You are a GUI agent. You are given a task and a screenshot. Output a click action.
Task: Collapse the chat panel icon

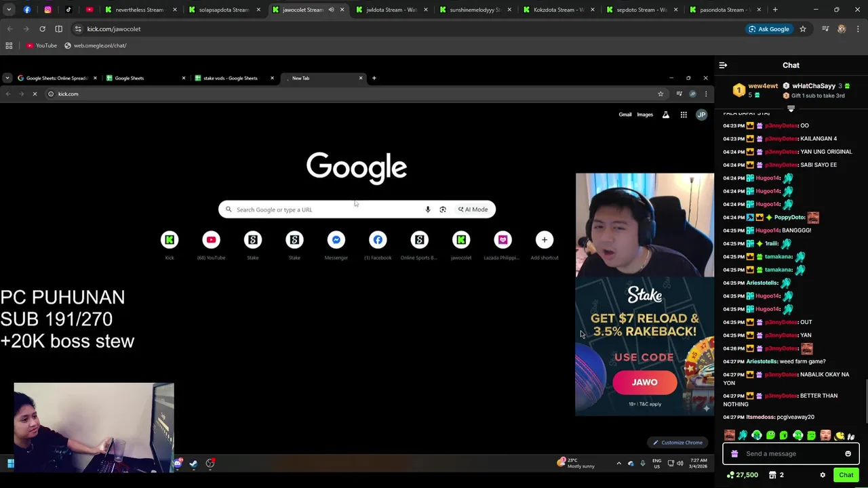[x=723, y=65]
